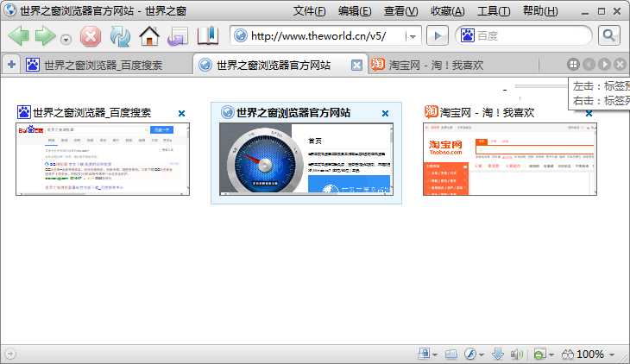Screen dimensions: 630x364
Task: Open the 工具(T) menu
Action: pyautogui.click(x=494, y=11)
